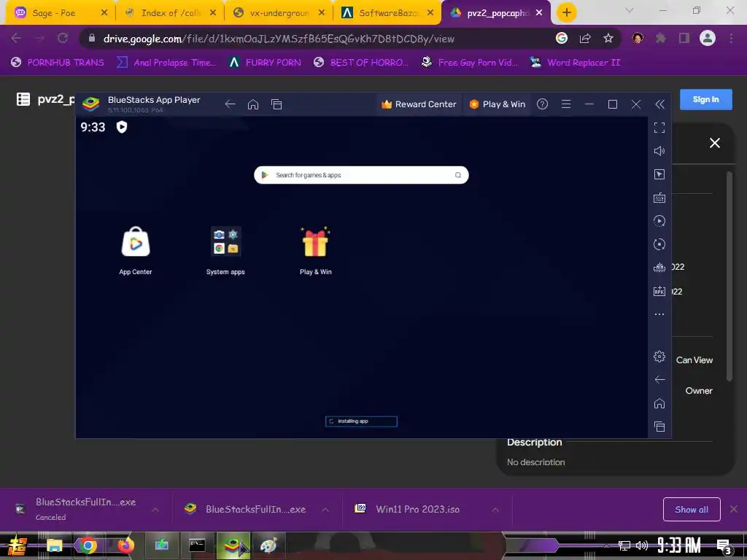Click the Drive details panel scrollbar

pyautogui.click(x=729, y=276)
